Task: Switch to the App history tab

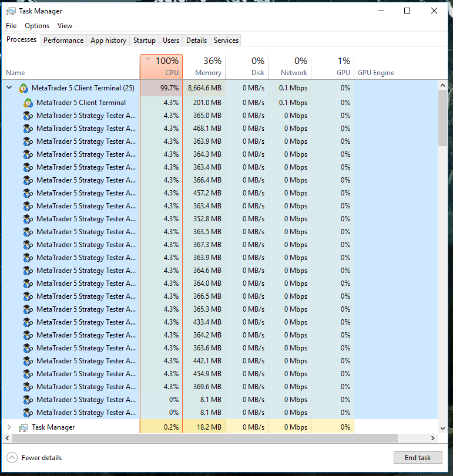Action: coord(109,40)
